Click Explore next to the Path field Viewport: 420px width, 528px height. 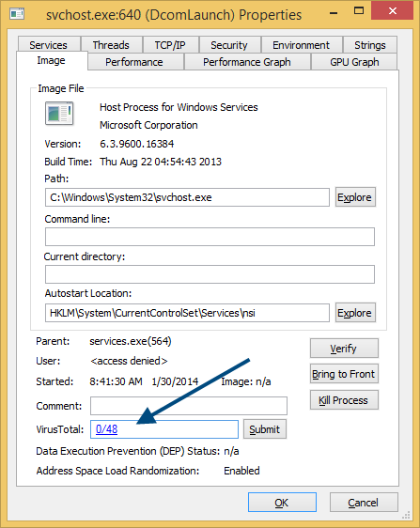pos(355,197)
